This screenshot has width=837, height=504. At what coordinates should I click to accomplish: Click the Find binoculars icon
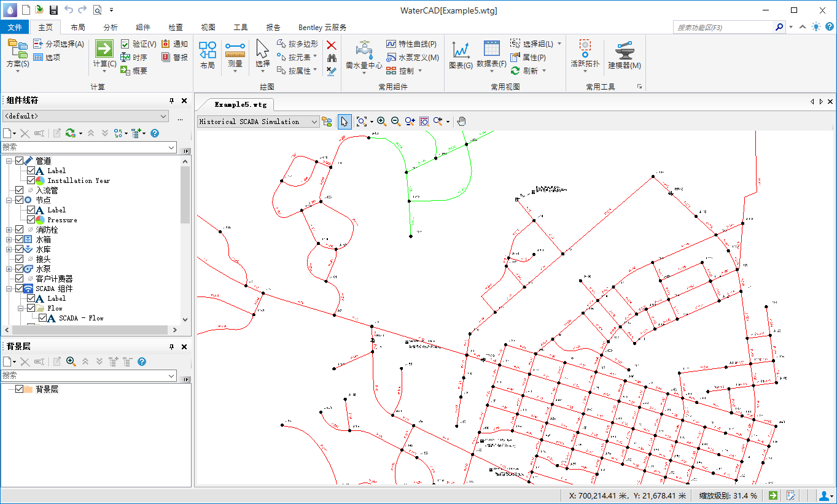332,58
